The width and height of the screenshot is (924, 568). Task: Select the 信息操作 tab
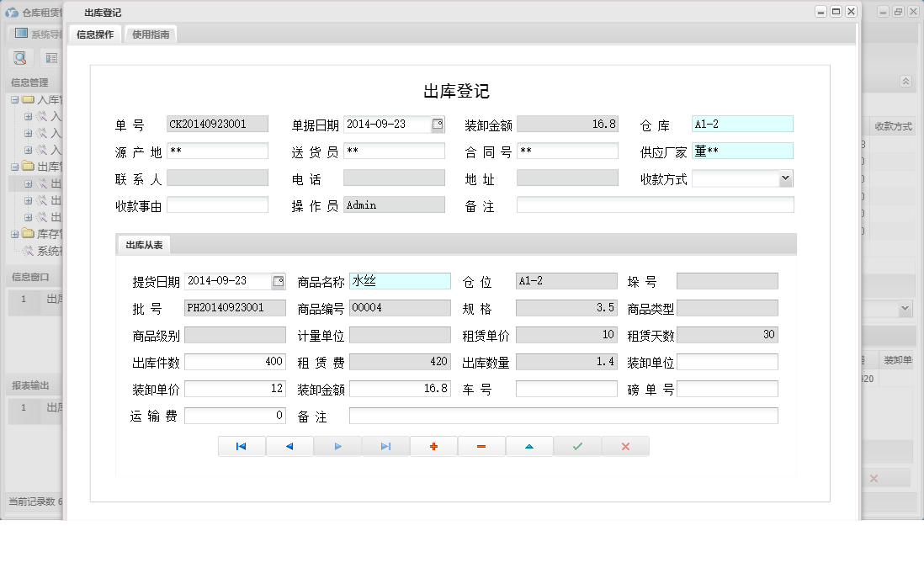[94, 35]
